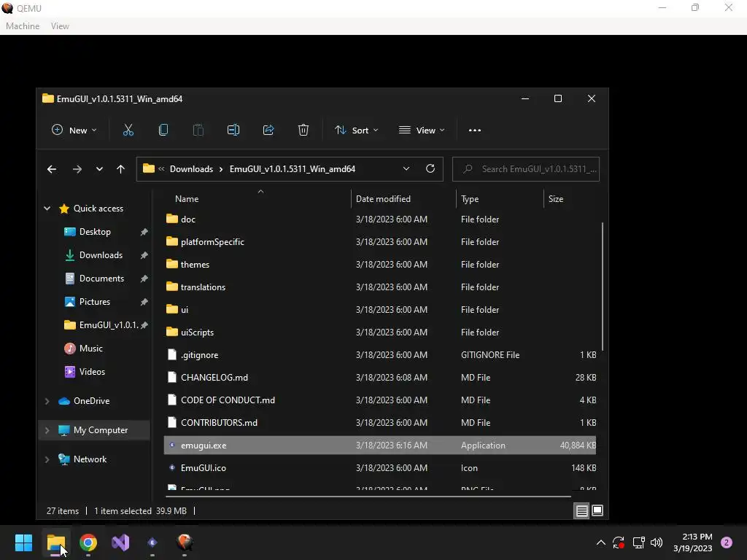The width and height of the screenshot is (747, 560).
Task: Open Windows Start menu
Action: pos(23,542)
